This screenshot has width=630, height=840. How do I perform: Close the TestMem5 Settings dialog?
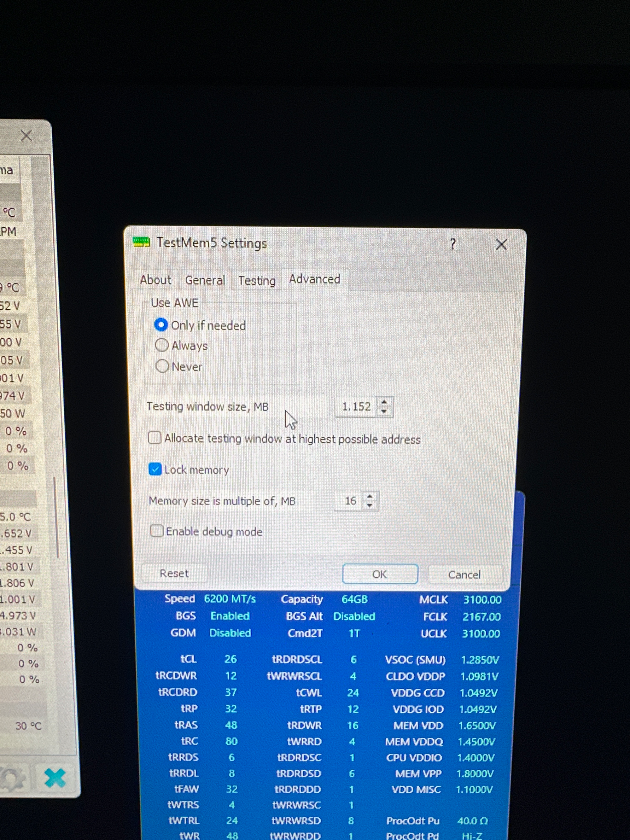coord(501,245)
